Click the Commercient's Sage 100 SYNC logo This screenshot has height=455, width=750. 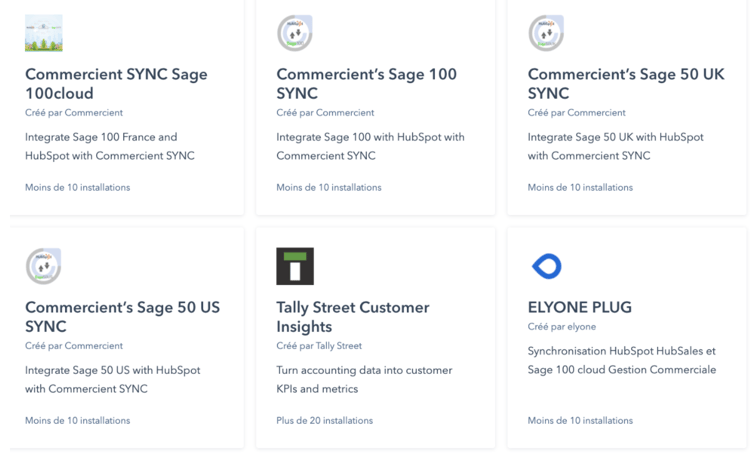click(295, 33)
